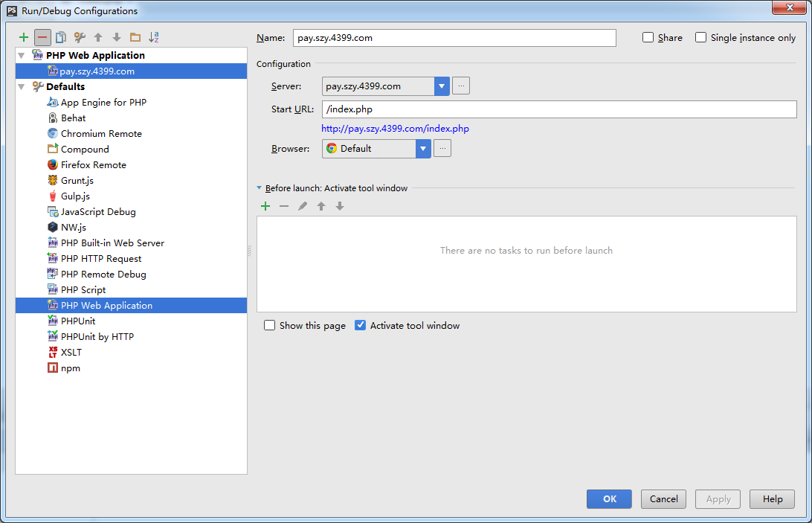Viewport: 812px width, 523px height.
Task: Edit a Before launch task with pencil icon
Action: tap(303, 206)
